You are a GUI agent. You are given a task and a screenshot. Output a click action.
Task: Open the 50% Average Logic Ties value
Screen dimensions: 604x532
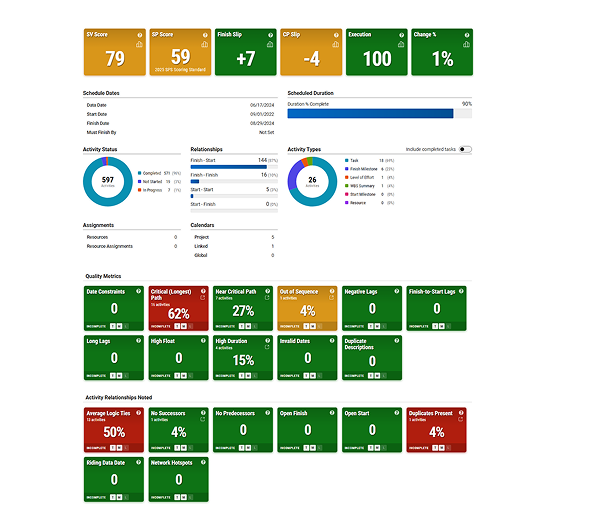click(x=114, y=432)
